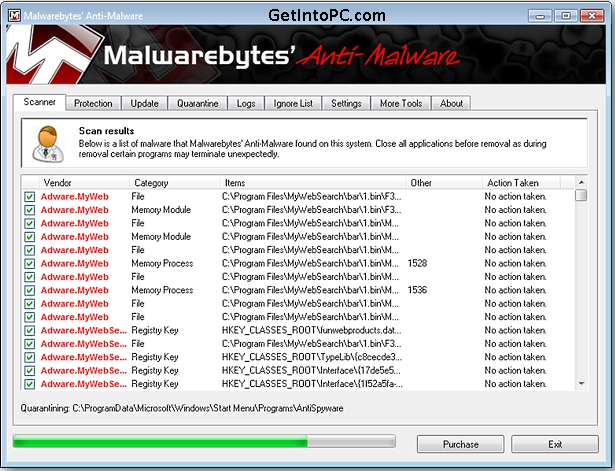Select the HKEY_CLASSES_ROOT\TypeLib item path

click(312, 357)
